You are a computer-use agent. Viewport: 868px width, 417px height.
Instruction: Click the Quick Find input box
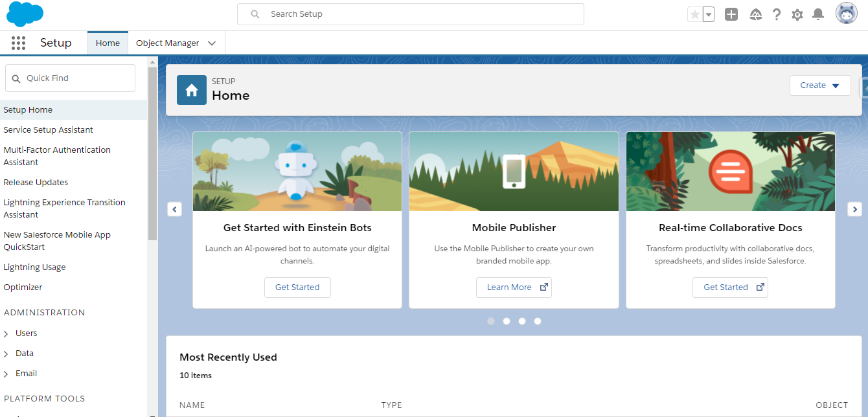click(x=70, y=78)
